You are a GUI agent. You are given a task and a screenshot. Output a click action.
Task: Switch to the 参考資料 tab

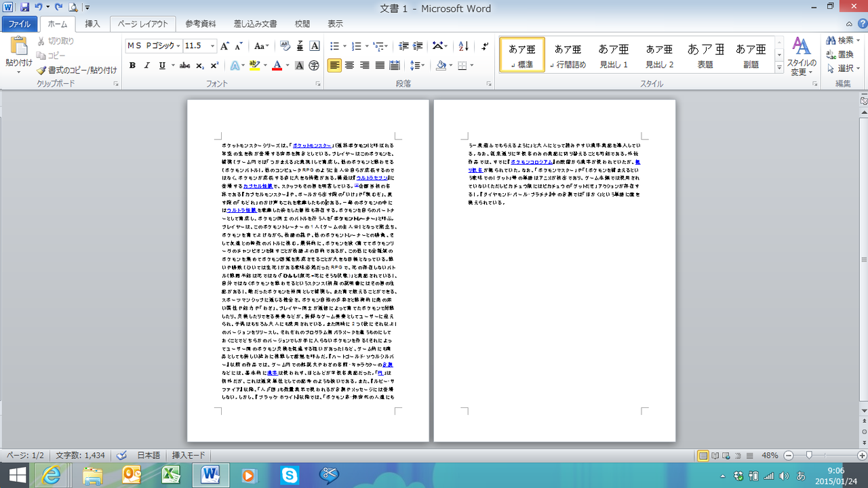200,24
